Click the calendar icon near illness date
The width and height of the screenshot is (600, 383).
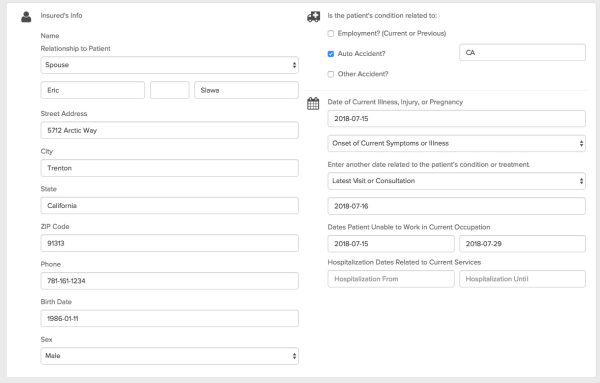(x=313, y=103)
